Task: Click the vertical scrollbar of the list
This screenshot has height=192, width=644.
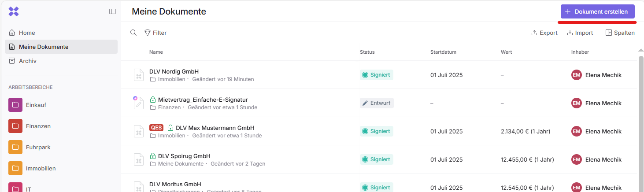Action: 641,119
